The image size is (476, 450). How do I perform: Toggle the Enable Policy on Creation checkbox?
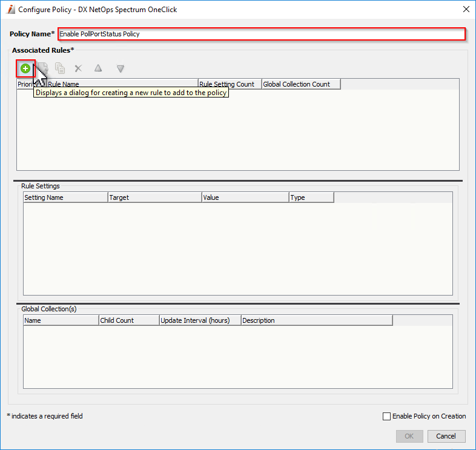point(387,416)
